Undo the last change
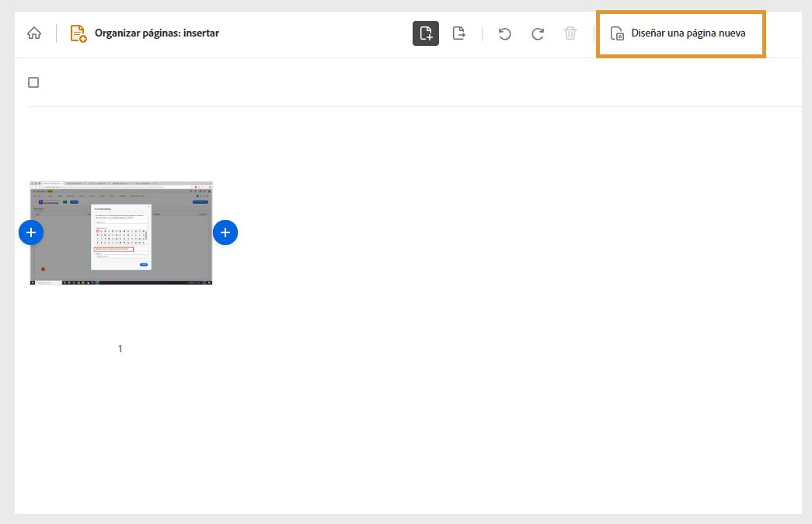 (504, 33)
